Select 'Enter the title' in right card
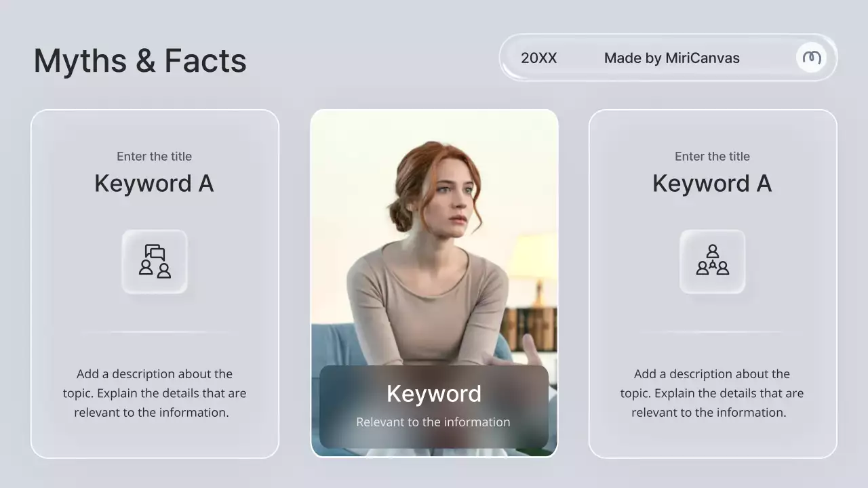The image size is (868, 488). click(712, 157)
